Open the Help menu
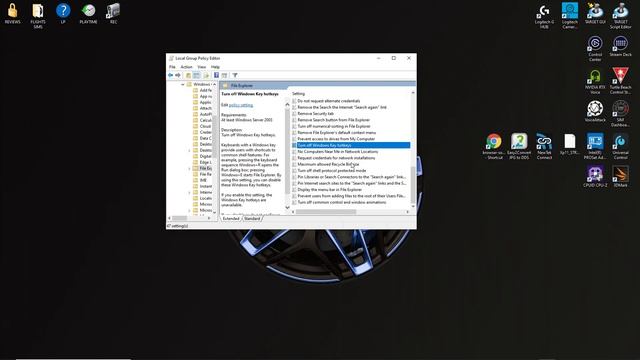 [x=215, y=67]
